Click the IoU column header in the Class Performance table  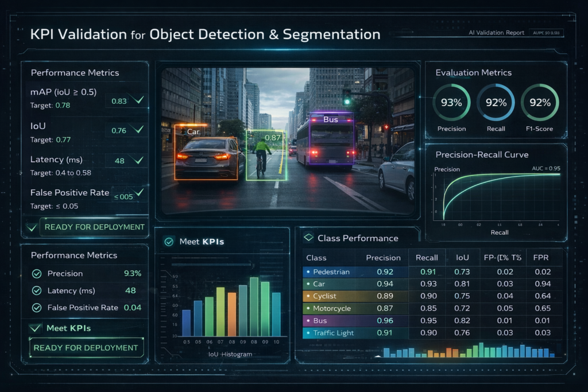click(462, 258)
